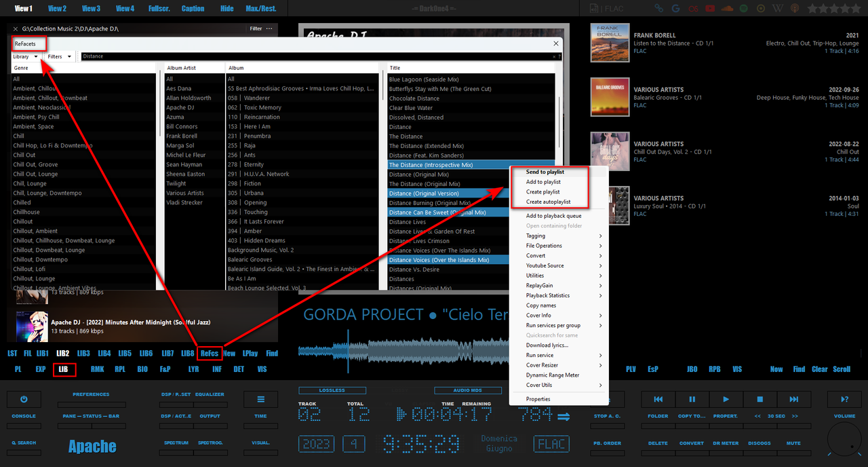Image resolution: width=868 pixels, height=467 pixels.
Task: Switch to View 4 tab
Action: 125,9
